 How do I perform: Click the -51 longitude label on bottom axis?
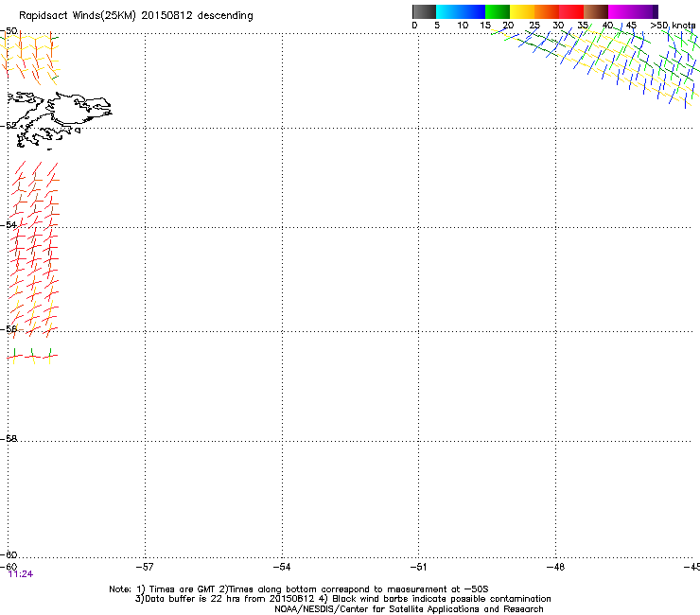pyautogui.click(x=418, y=567)
